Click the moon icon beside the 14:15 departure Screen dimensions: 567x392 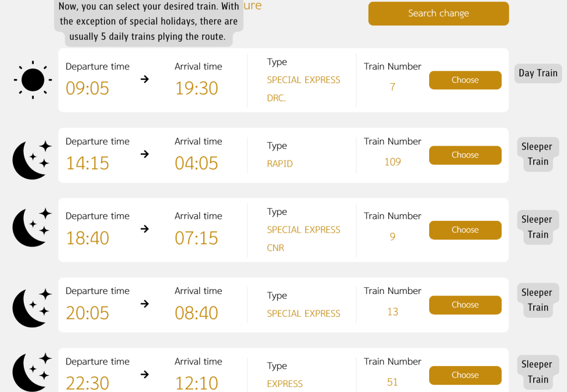[x=32, y=160]
